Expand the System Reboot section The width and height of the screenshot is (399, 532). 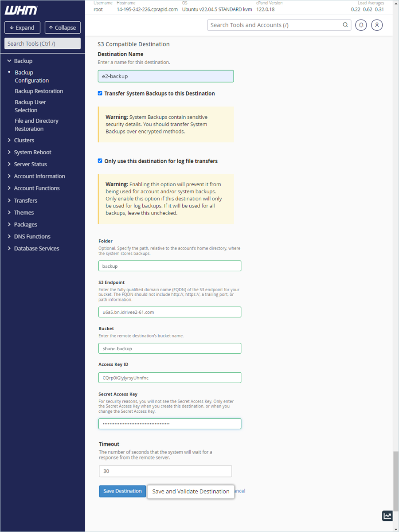coord(32,152)
